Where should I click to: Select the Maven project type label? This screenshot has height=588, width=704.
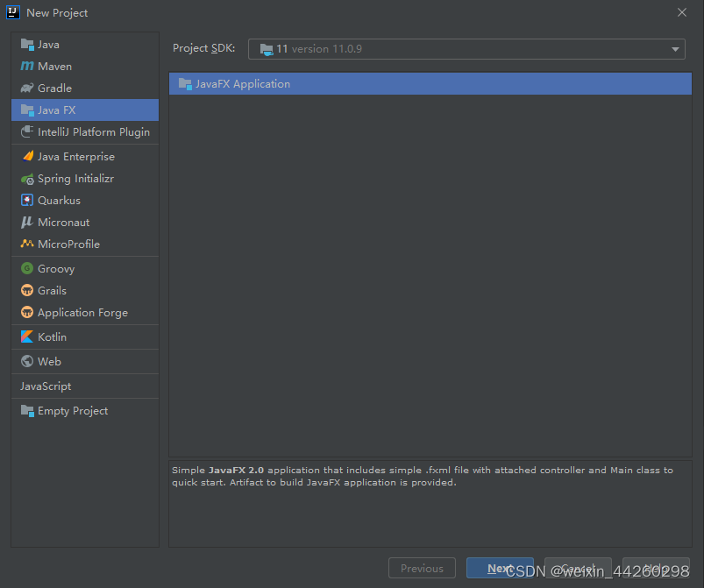[x=54, y=67]
